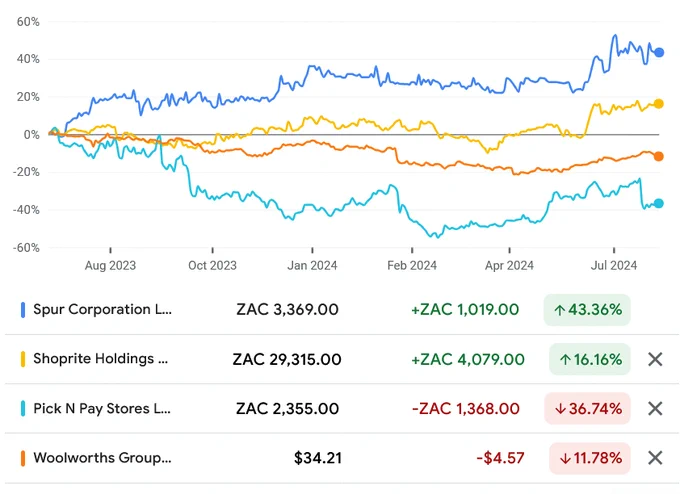Remove Pick N Pay Stores from comparison
The image size is (680, 494).
(x=655, y=409)
